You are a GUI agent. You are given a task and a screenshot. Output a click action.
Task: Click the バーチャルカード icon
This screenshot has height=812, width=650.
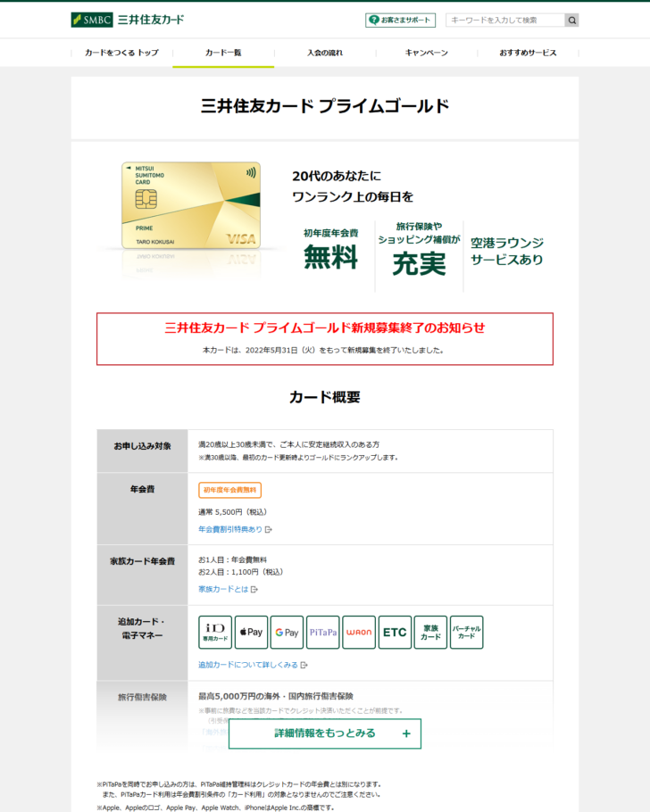pyautogui.click(x=466, y=633)
